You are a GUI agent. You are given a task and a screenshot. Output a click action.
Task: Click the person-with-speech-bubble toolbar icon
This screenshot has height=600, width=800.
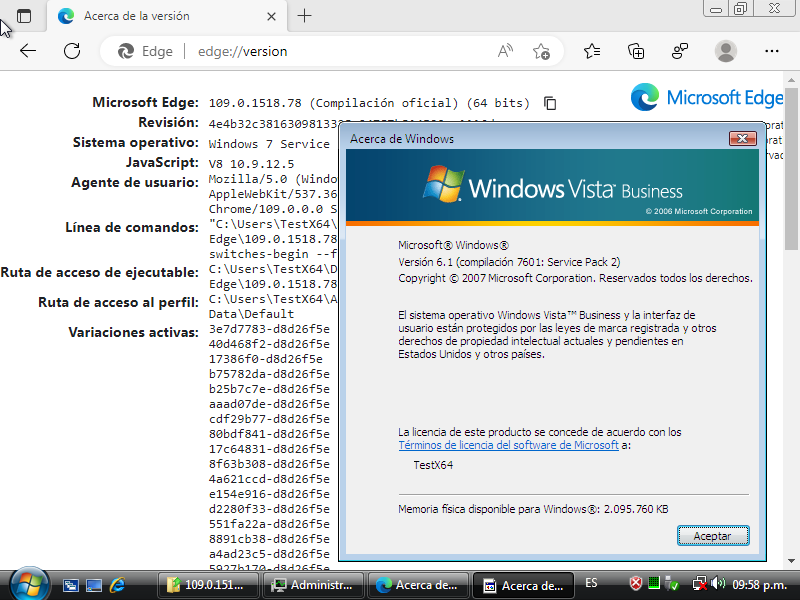click(x=680, y=51)
